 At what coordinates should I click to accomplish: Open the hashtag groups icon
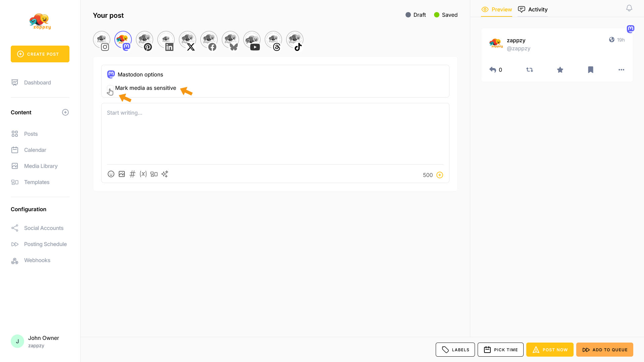point(132,174)
